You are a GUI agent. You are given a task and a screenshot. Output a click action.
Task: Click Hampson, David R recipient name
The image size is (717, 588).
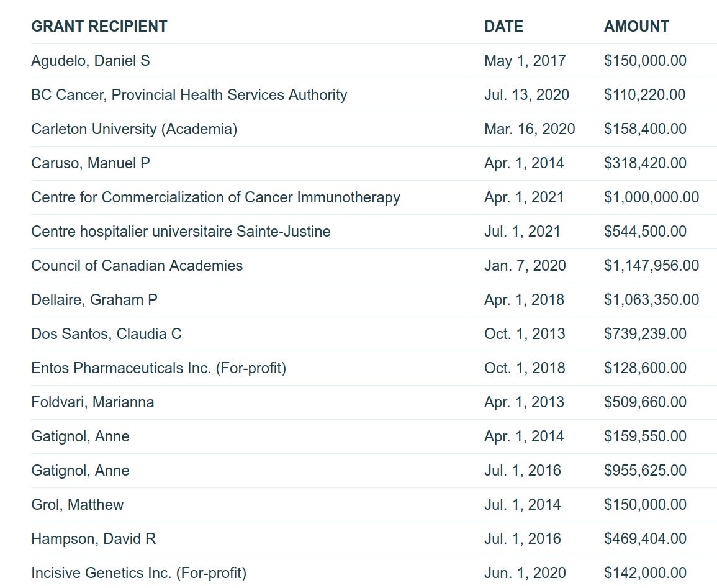click(x=93, y=538)
